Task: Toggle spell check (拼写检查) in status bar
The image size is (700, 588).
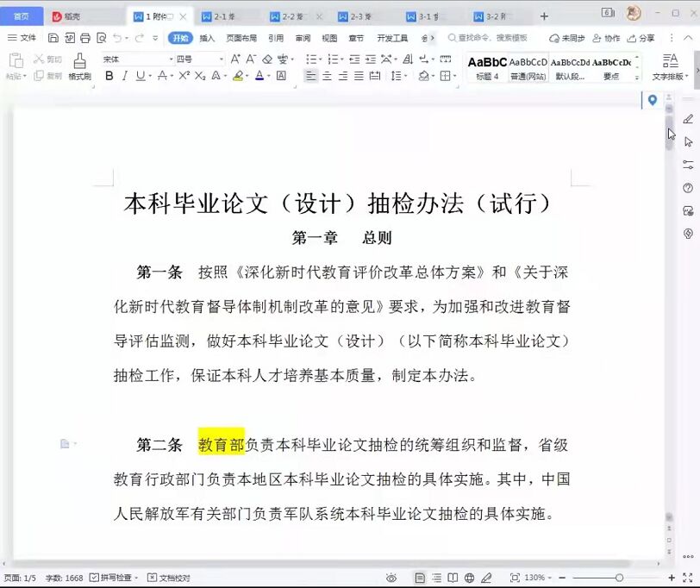Action: click(x=111, y=578)
